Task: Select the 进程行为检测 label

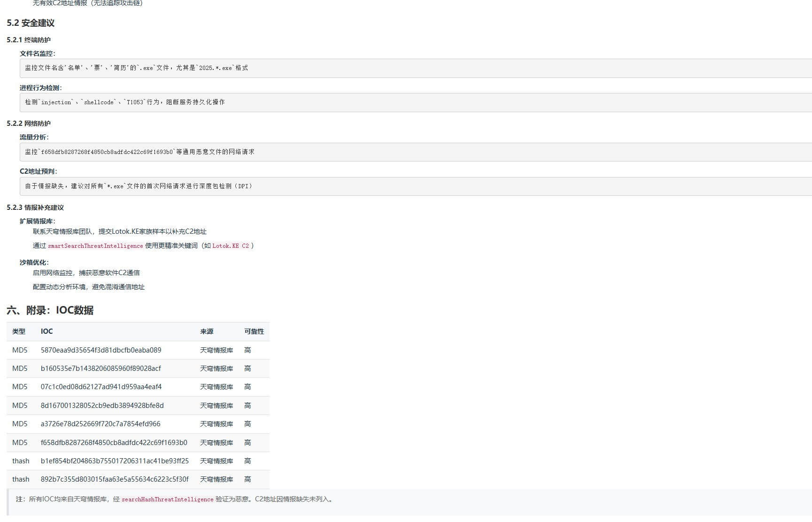Action: tap(40, 88)
